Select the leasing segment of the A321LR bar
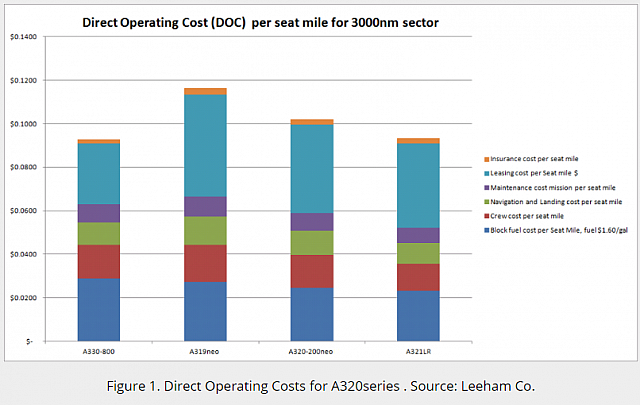 click(x=418, y=185)
